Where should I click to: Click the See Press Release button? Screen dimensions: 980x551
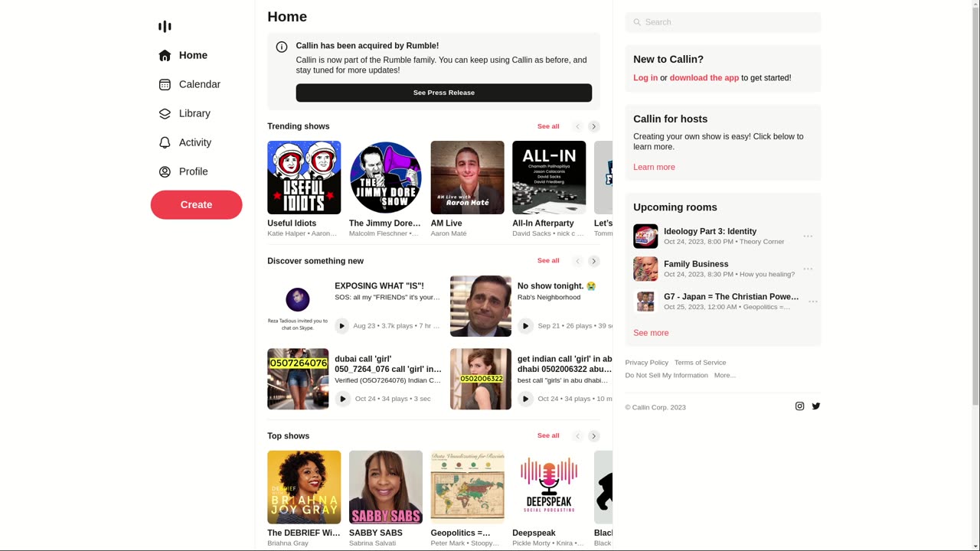(444, 93)
